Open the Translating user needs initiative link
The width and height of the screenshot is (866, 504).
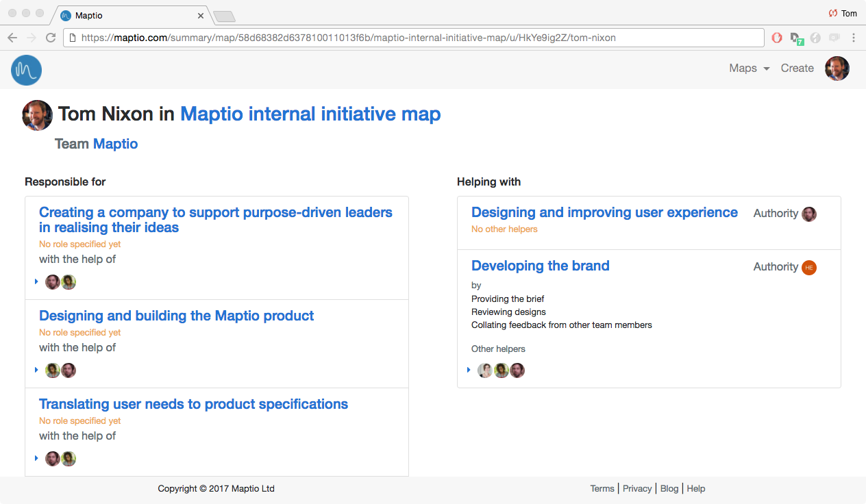[193, 404]
